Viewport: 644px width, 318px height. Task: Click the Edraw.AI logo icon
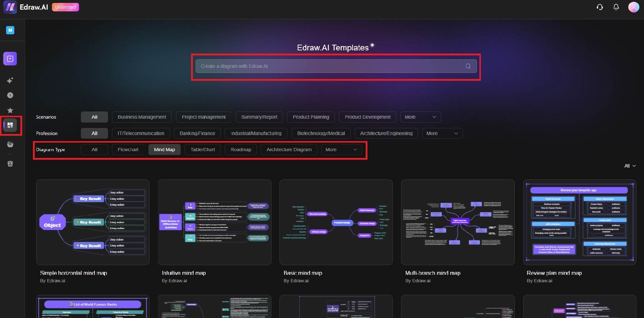(x=10, y=7)
